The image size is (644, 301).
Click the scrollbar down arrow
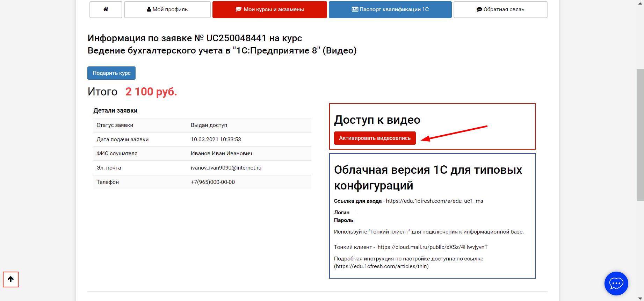(640, 298)
